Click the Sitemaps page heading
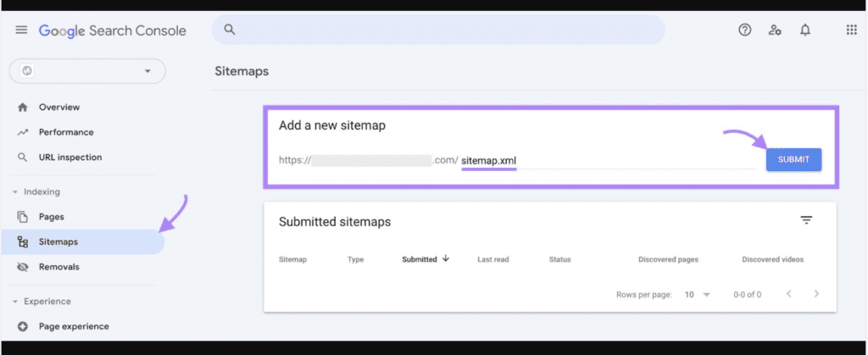This screenshot has width=868, height=355. pos(242,71)
